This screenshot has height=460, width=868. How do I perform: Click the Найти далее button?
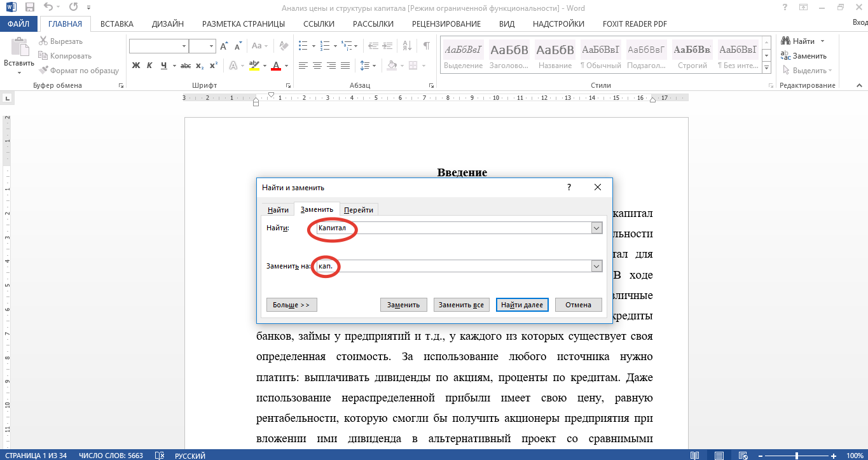522,305
